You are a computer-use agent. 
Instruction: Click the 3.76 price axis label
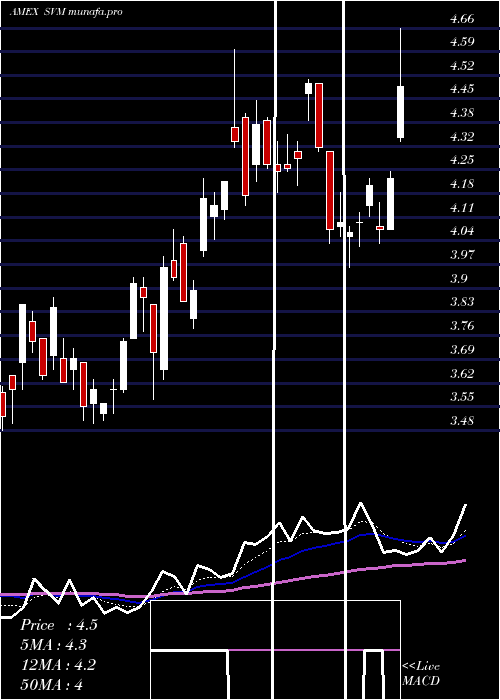[x=462, y=326]
